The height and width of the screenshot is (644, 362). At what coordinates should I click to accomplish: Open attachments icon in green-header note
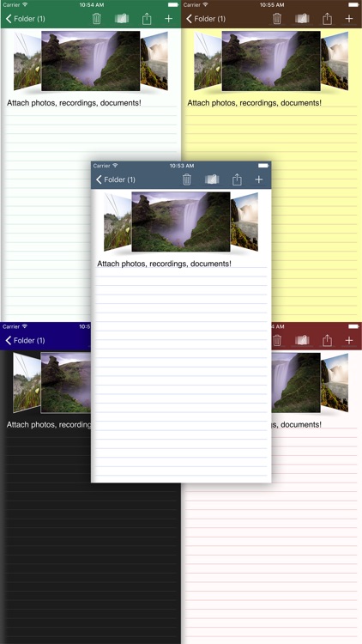click(x=122, y=19)
